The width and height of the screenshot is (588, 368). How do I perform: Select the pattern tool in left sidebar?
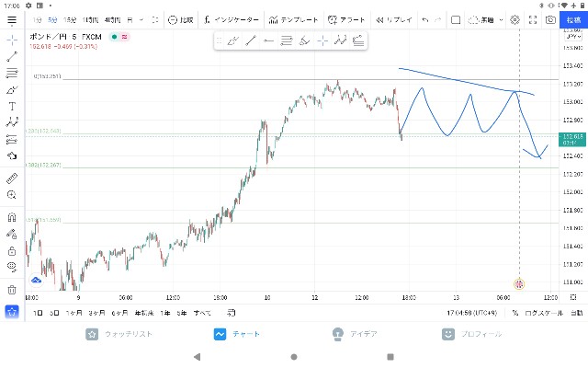pyautogui.click(x=12, y=122)
